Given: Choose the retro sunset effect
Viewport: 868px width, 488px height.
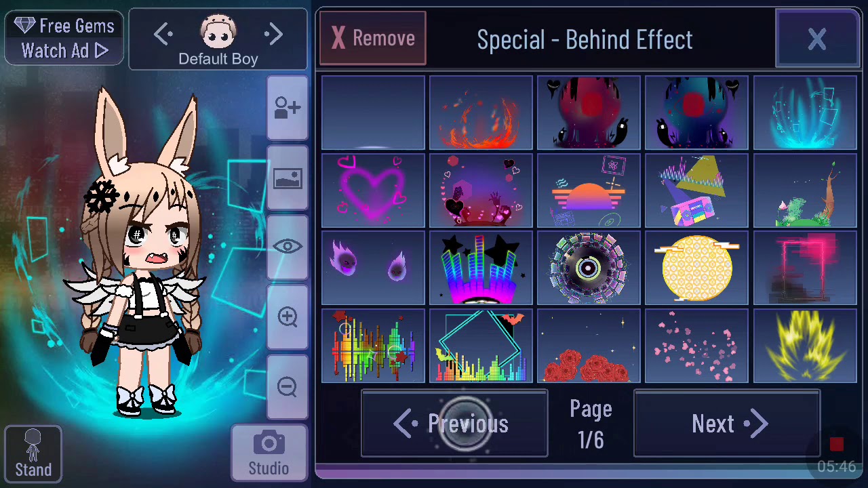Looking at the screenshot, I should point(589,190).
